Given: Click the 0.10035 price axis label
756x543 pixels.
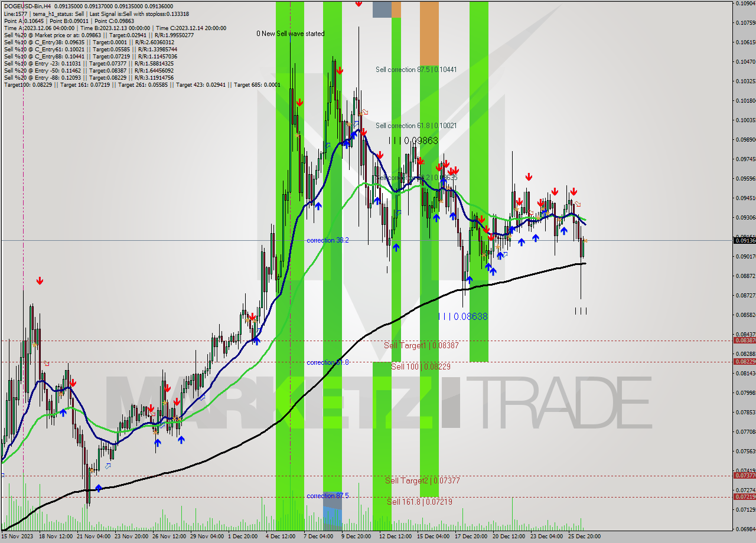Looking at the screenshot, I should tap(746, 120).
